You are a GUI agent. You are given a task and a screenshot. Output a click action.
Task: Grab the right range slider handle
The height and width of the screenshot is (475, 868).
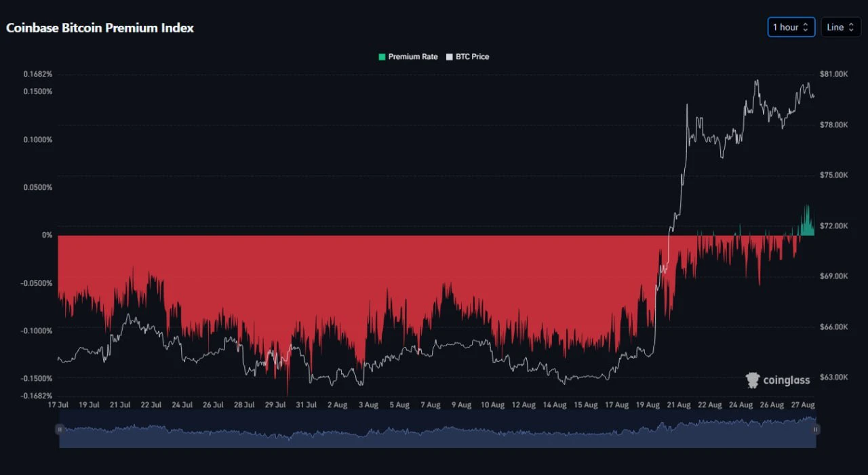[x=816, y=429]
